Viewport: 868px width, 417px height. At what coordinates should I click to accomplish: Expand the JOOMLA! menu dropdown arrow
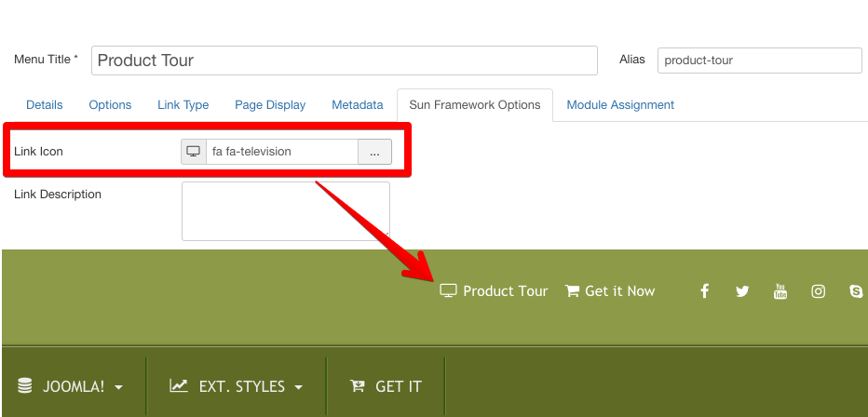coord(119,387)
